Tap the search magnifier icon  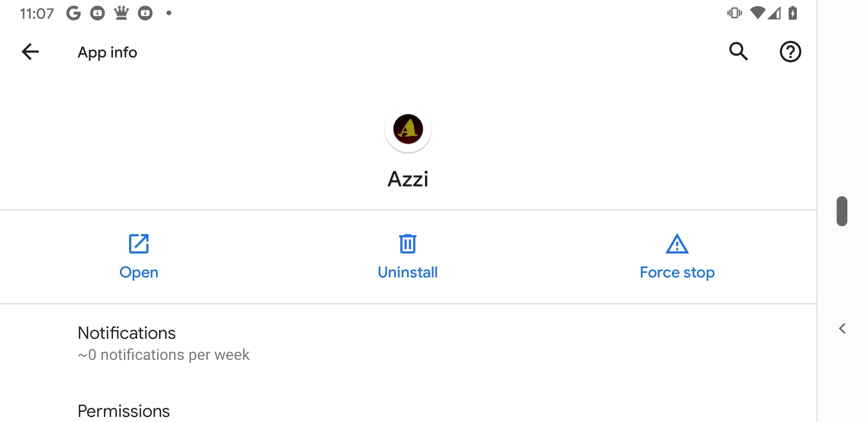click(739, 52)
